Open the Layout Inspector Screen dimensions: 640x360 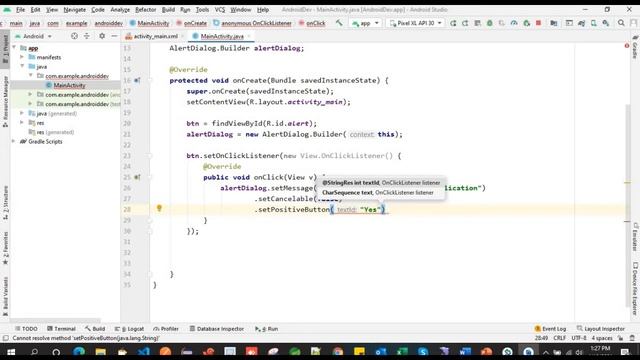[x=601, y=329]
